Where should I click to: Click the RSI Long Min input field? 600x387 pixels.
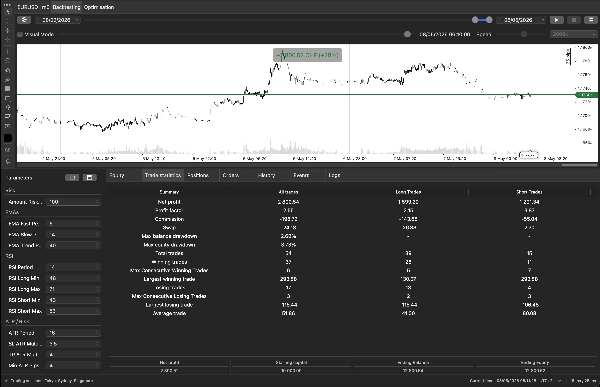(73, 278)
